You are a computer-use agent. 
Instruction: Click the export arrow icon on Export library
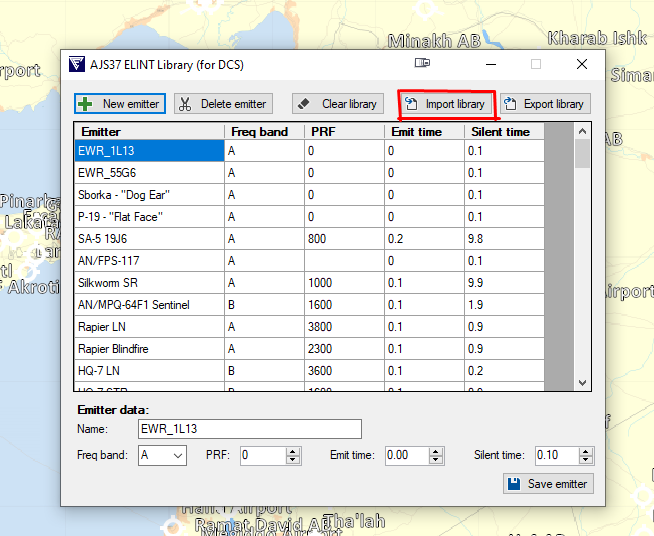pyautogui.click(x=510, y=103)
